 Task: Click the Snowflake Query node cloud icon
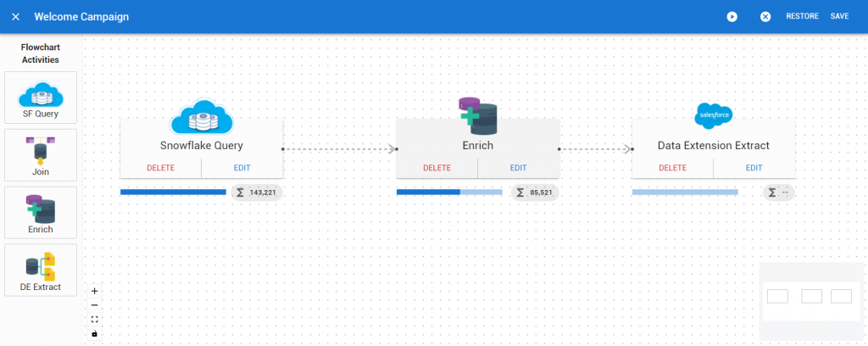[202, 116]
